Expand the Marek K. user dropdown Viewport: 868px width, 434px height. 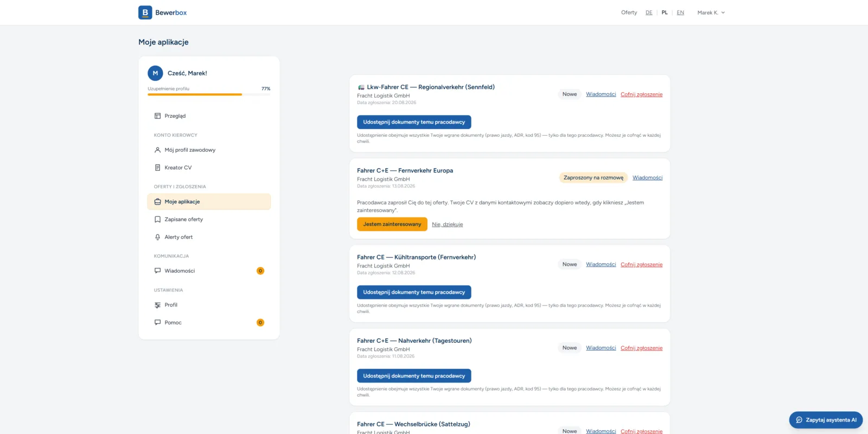point(711,12)
